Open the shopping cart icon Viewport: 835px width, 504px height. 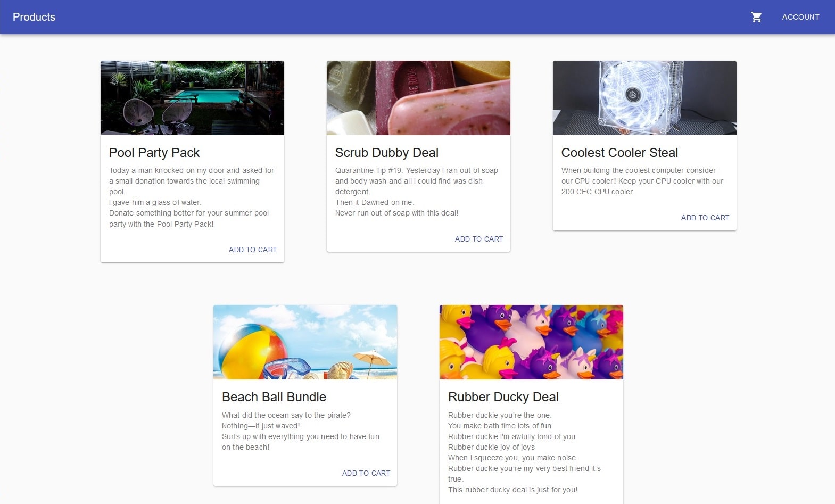(x=756, y=17)
